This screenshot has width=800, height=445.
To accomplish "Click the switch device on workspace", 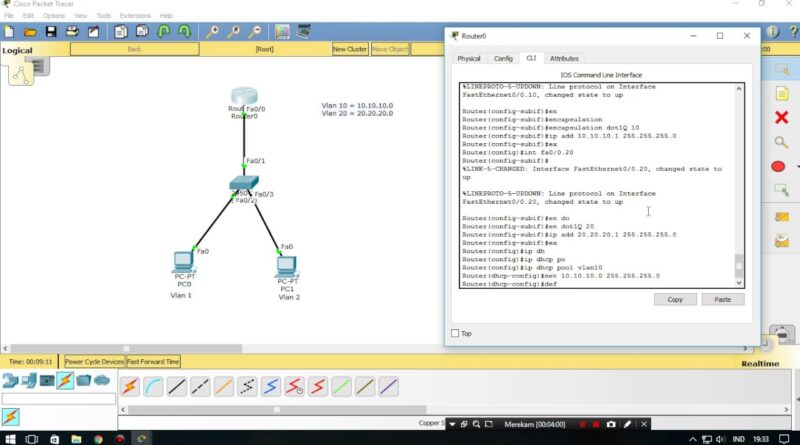I will [x=244, y=183].
